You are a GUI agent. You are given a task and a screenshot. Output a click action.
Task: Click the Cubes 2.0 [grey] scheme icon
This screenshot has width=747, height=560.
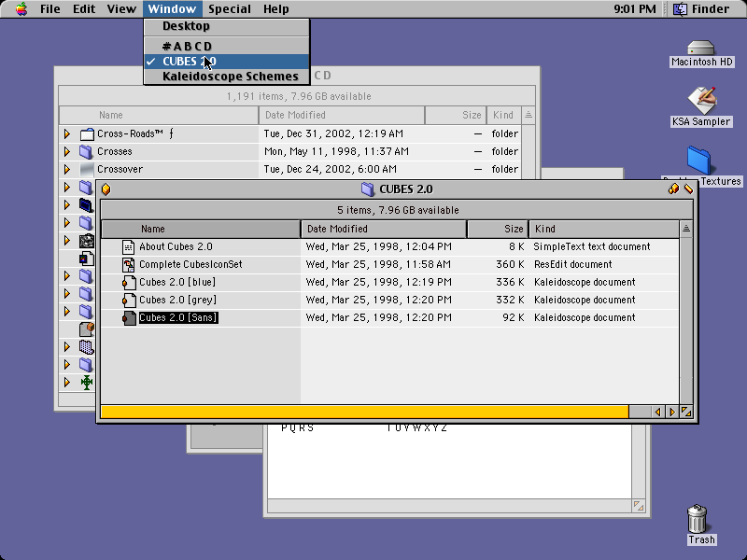[128, 300]
